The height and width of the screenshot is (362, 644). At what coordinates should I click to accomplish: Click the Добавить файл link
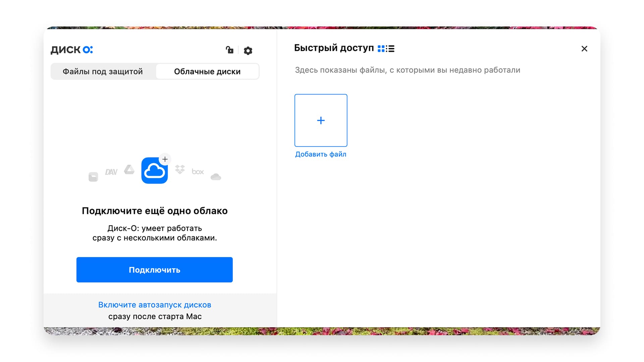point(321,154)
